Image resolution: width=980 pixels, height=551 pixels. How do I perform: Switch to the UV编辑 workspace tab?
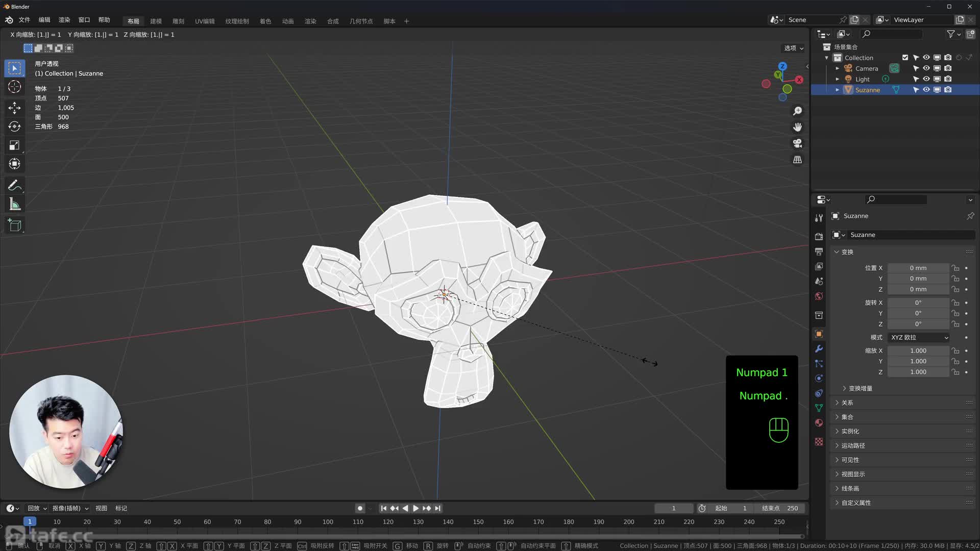pyautogui.click(x=204, y=21)
